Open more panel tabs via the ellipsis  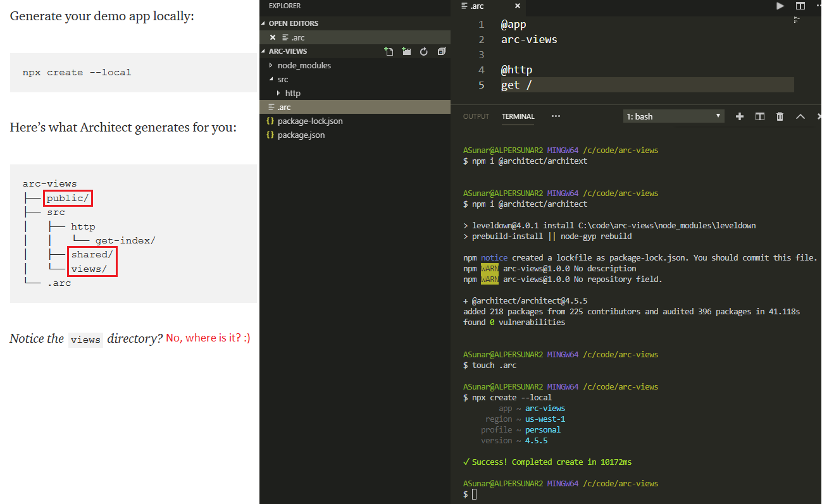pyautogui.click(x=556, y=116)
